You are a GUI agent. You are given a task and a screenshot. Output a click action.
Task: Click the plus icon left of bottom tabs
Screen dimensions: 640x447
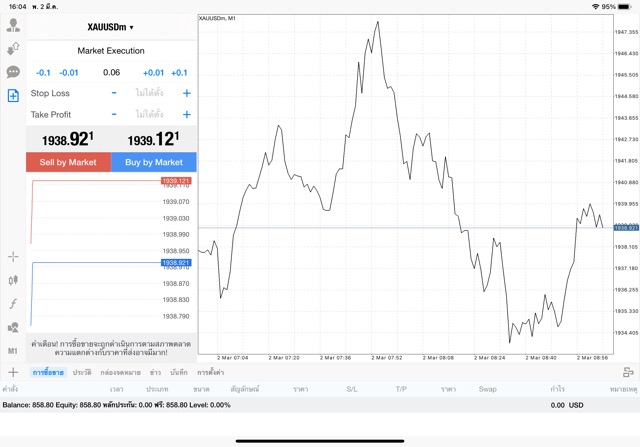13,372
